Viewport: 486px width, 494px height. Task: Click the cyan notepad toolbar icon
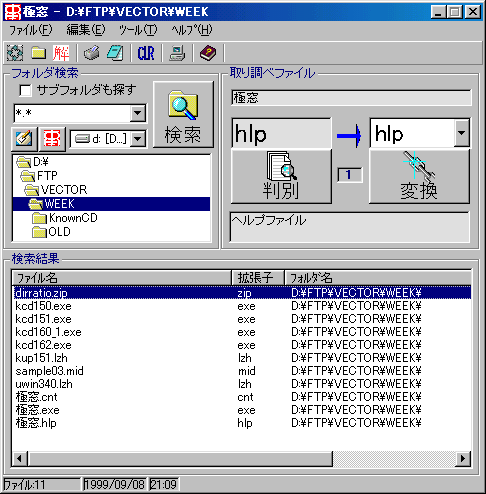point(115,53)
